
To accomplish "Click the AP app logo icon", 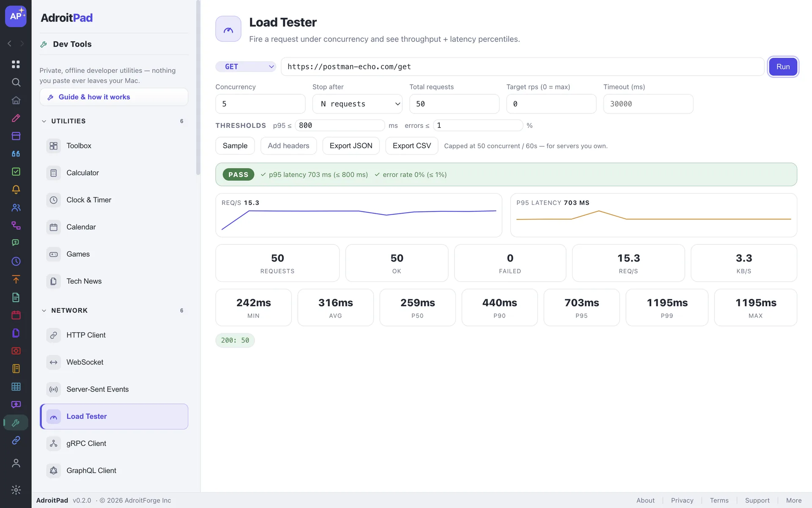I will click(16, 16).
